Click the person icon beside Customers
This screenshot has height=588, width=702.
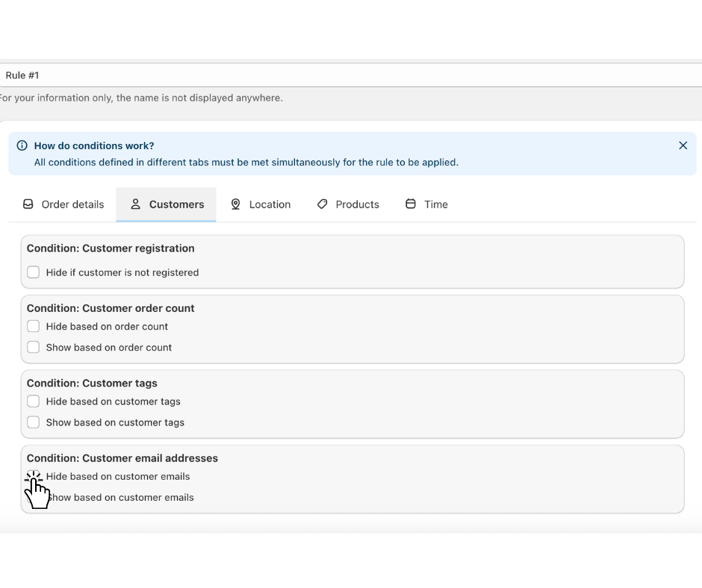[135, 204]
